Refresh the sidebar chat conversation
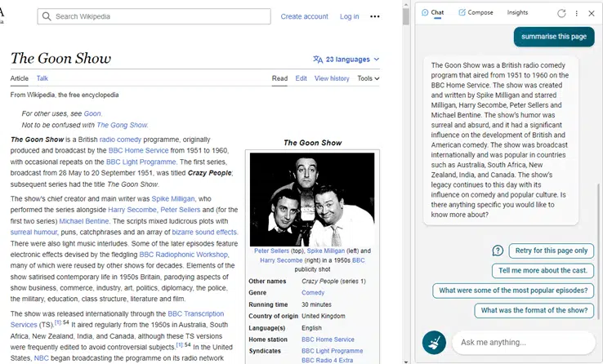Screen dimensions: 603x364 [561, 13]
